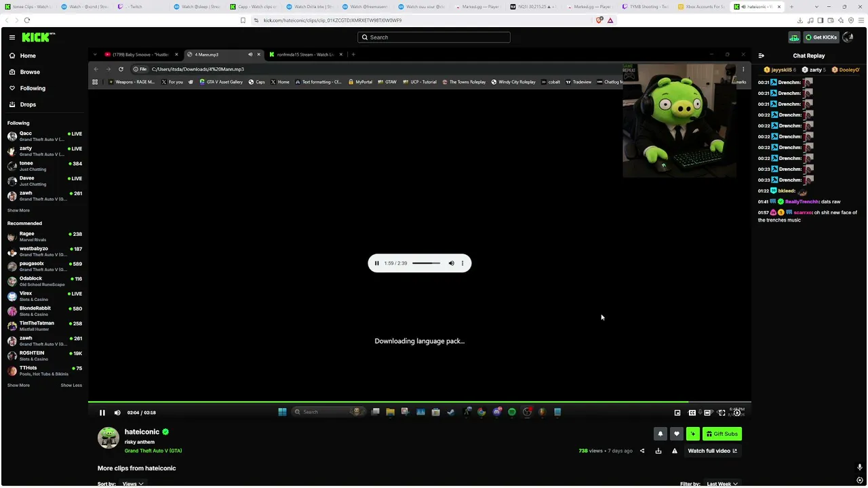Click Watch full video

712,451
